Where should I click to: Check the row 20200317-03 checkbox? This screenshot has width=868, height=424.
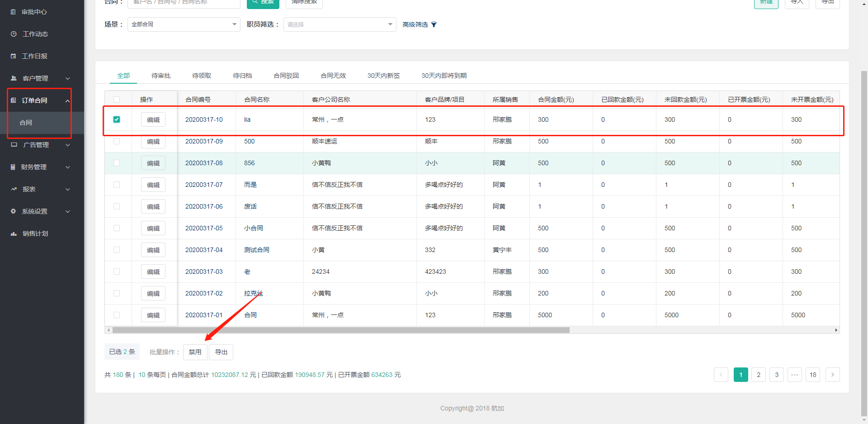coord(117,272)
